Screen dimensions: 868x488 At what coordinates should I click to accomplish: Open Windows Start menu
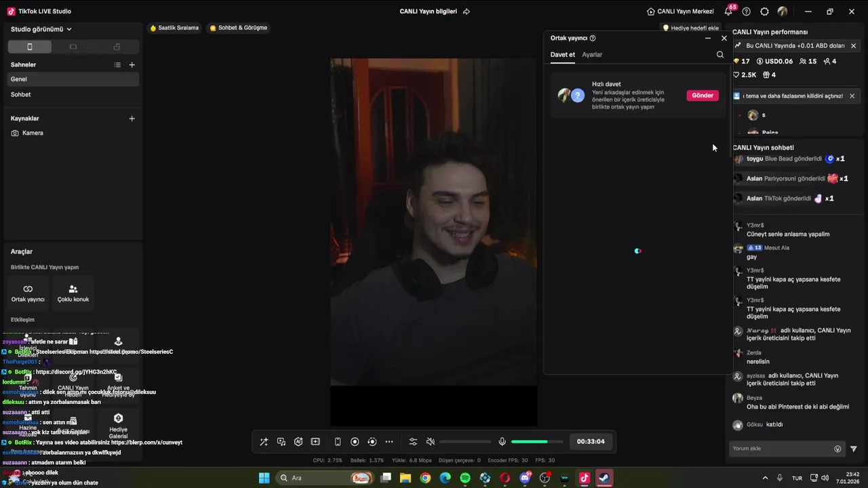[x=264, y=478]
